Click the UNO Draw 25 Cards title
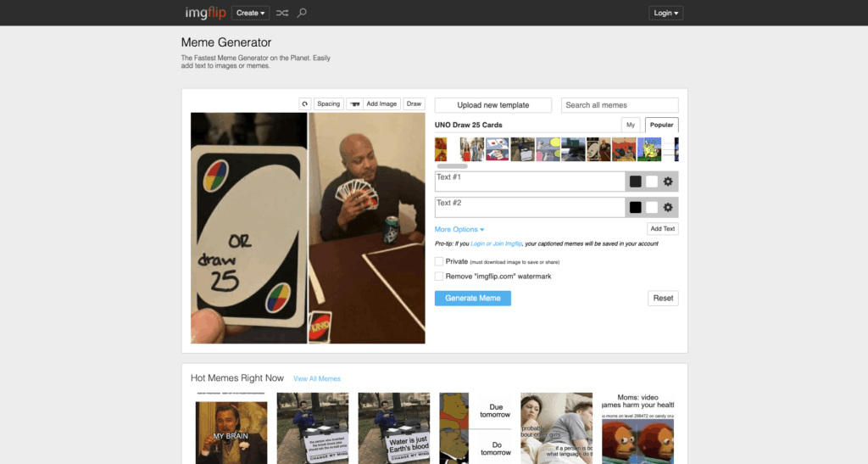 (468, 126)
